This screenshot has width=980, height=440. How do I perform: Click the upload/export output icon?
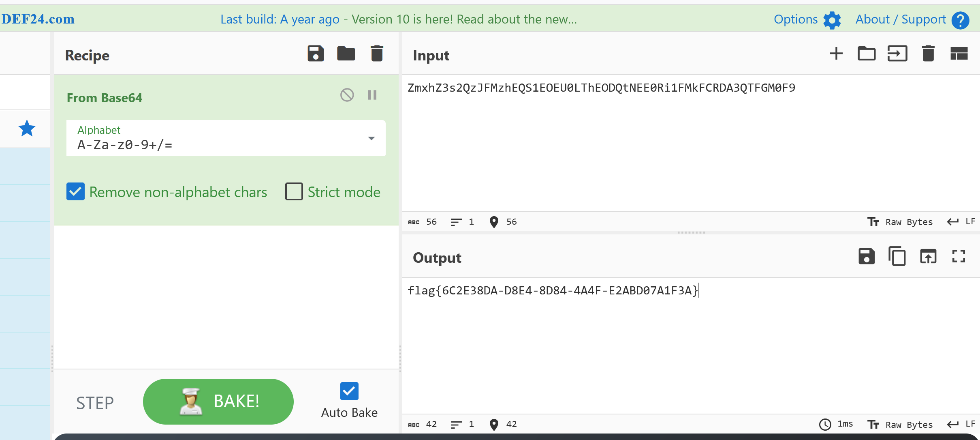coord(927,257)
